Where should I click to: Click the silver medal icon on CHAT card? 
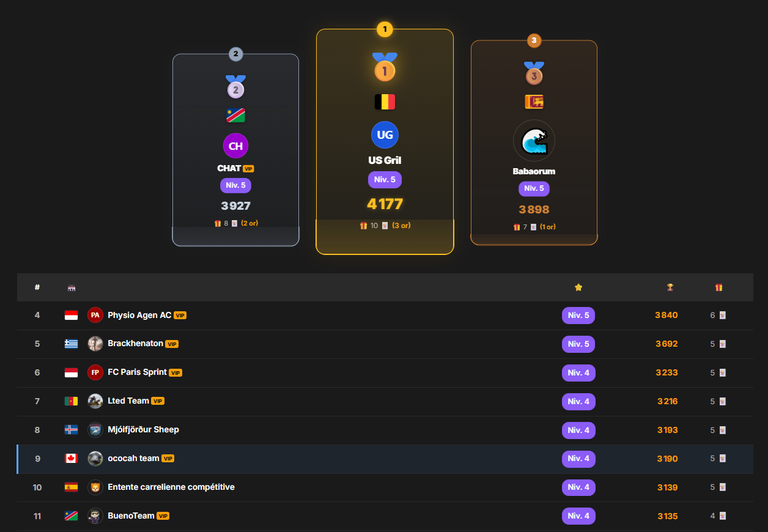click(x=235, y=89)
